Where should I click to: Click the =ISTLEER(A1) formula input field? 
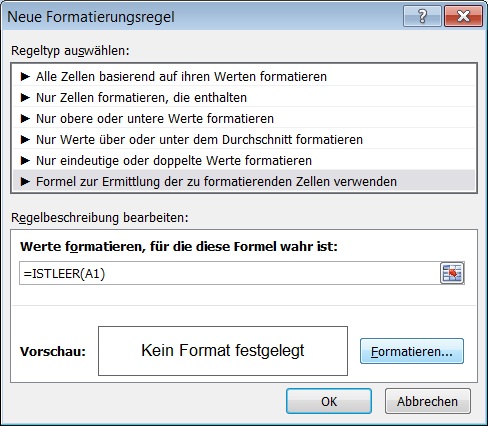point(229,273)
